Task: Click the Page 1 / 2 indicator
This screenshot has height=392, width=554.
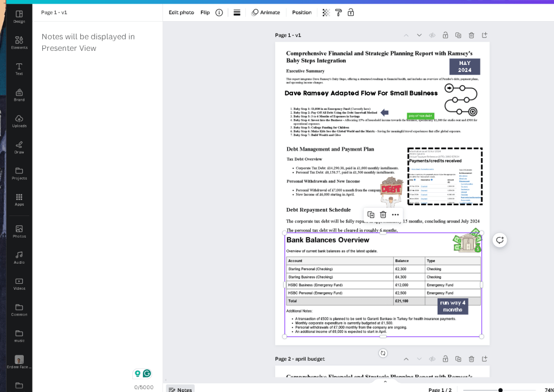Action: 440,390
